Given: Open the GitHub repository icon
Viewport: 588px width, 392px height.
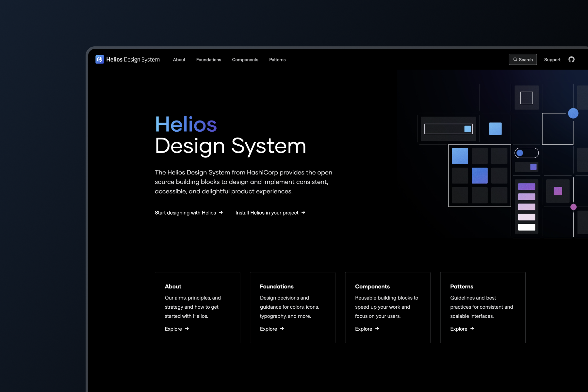Looking at the screenshot, I should point(571,59).
